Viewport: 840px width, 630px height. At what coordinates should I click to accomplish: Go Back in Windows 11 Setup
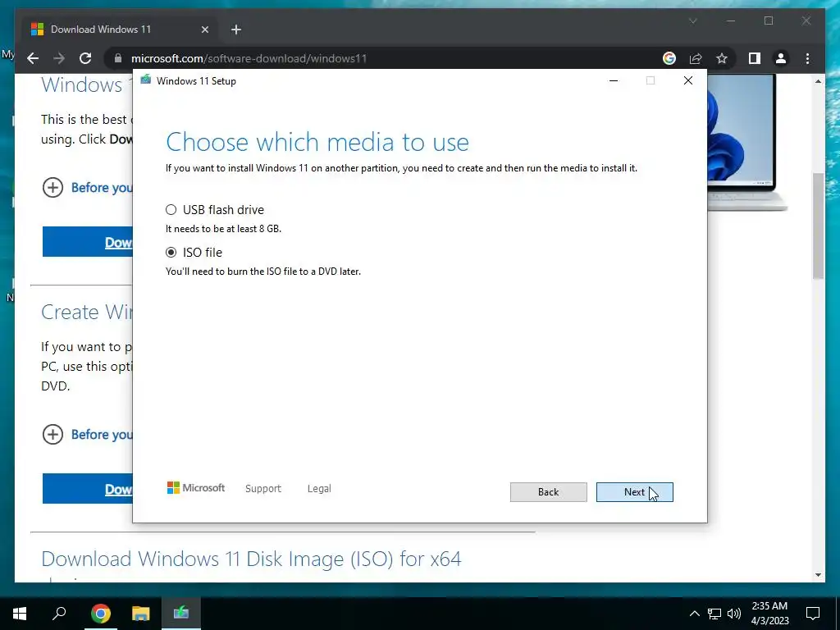tap(548, 492)
